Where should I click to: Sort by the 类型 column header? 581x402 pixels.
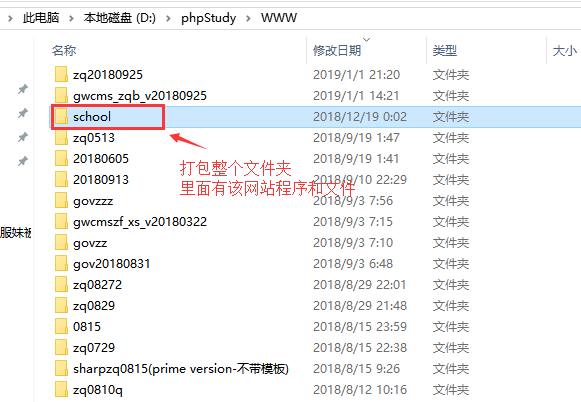(x=444, y=50)
